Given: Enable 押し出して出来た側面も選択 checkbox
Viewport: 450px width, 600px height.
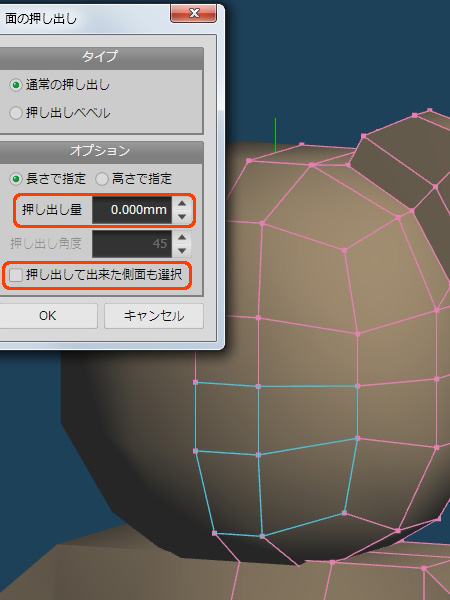Looking at the screenshot, I should coord(16,275).
